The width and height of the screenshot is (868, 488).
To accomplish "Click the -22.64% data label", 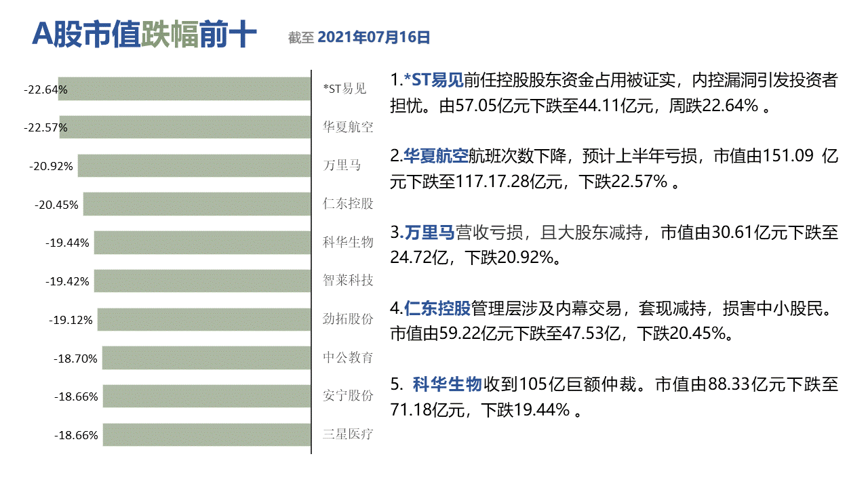I will [45, 89].
